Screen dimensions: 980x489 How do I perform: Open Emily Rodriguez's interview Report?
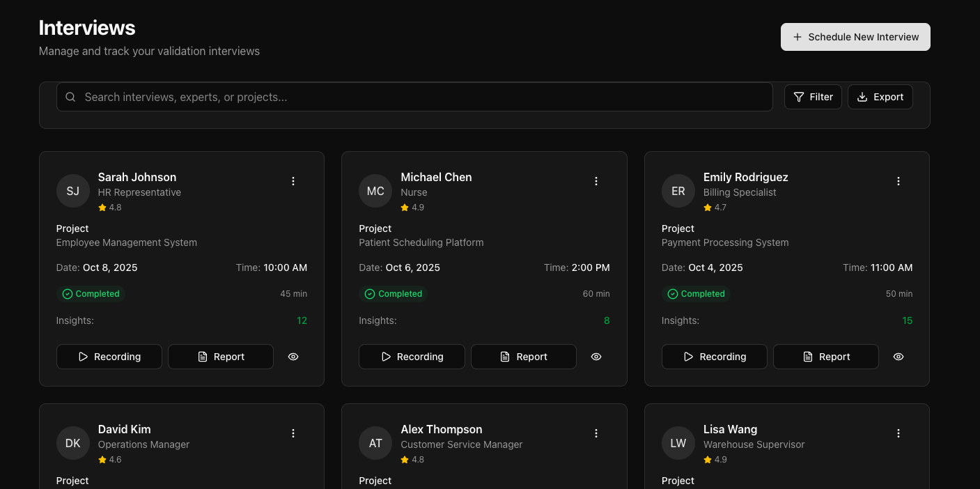tap(826, 357)
